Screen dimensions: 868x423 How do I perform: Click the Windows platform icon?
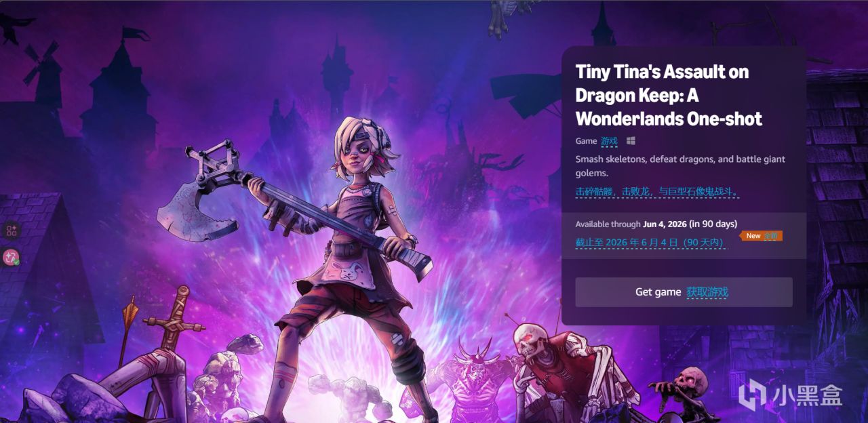click(x=631, y=141)
